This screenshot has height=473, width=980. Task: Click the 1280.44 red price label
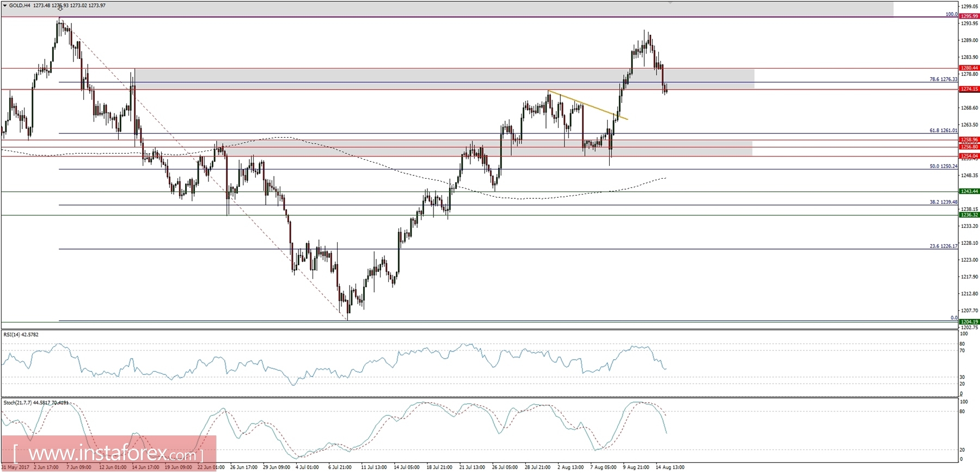969,68
